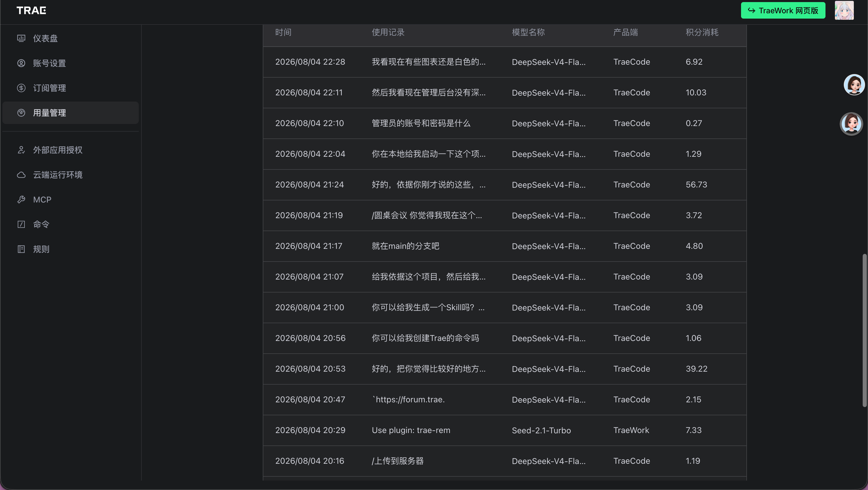Click timestamp 2026/08/04 21:07

point(309,277)
